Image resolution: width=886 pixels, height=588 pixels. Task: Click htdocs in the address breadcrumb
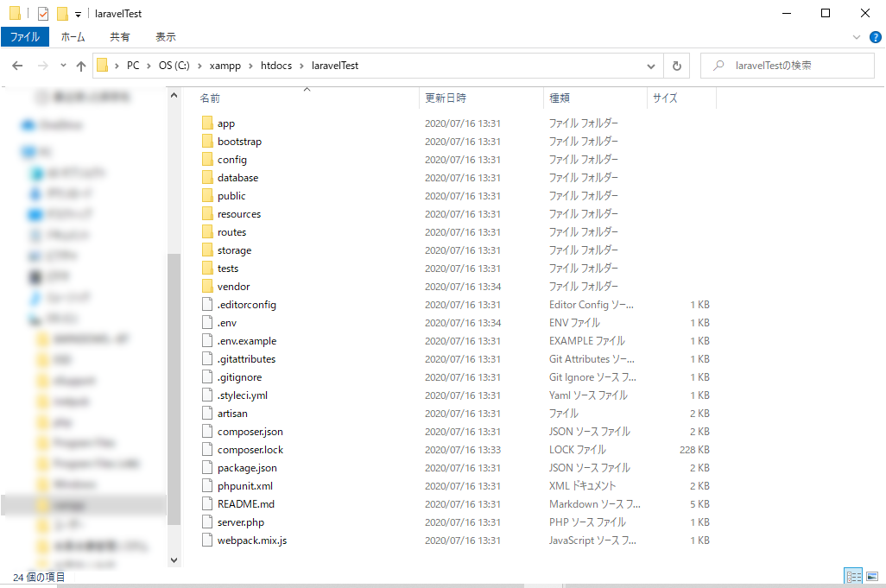click(x=276, y=66)
